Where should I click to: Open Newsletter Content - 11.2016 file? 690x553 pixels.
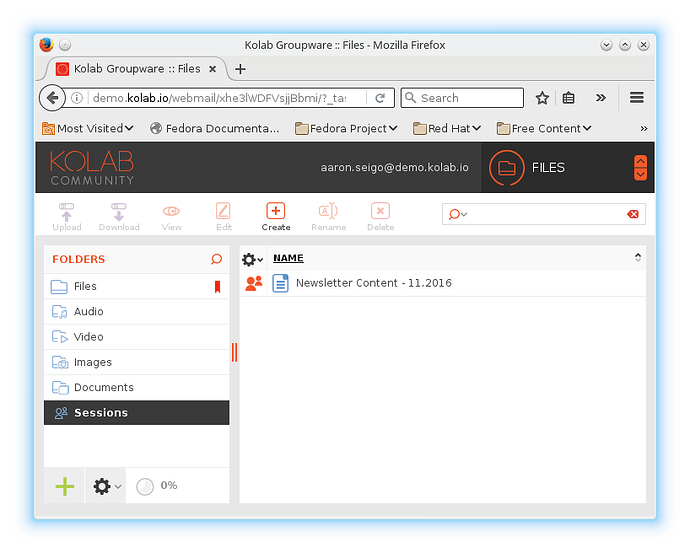(x=374, y=283)
